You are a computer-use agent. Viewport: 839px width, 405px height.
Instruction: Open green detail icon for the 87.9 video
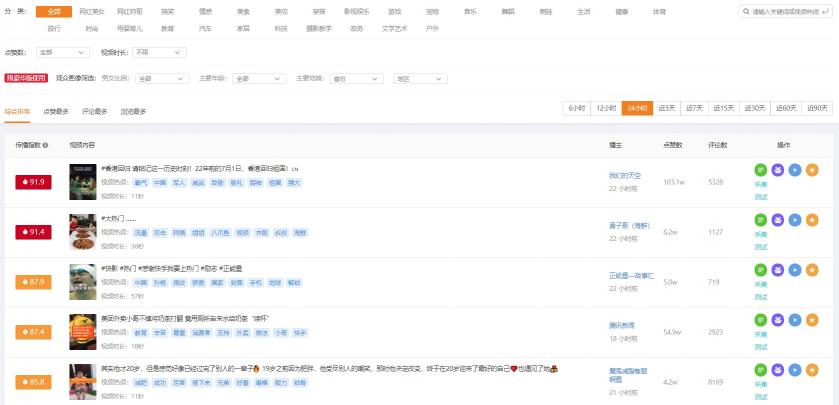coord(761,270)
